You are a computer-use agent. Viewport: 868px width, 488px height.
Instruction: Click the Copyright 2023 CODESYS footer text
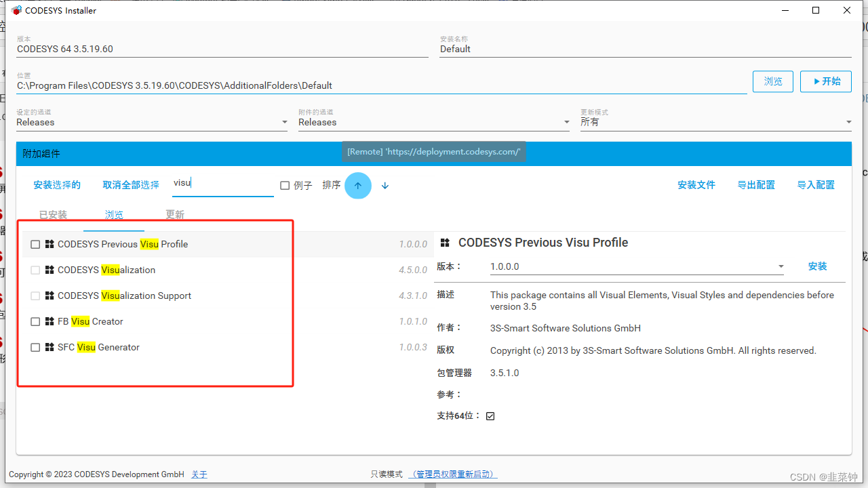[96, 474]
